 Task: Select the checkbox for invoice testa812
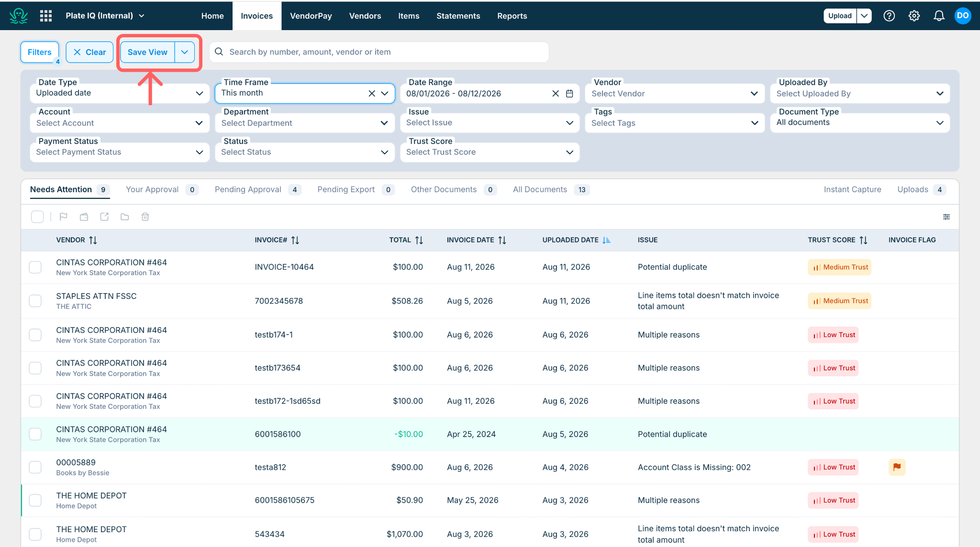click(x=35, y=467)
